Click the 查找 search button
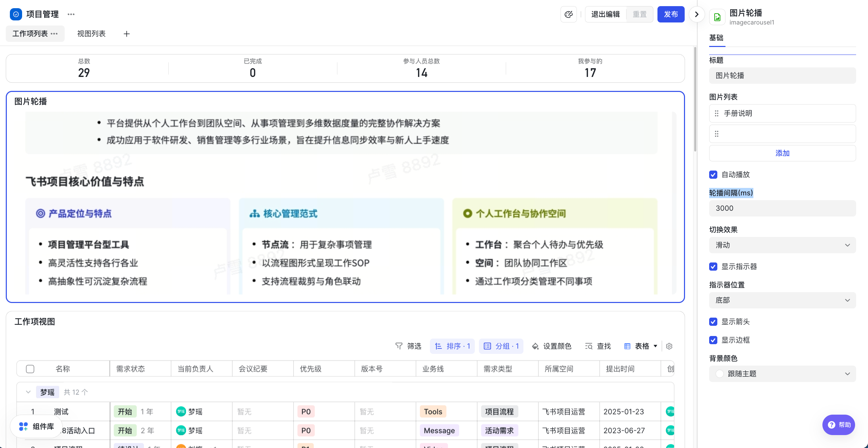 [598, 346]
